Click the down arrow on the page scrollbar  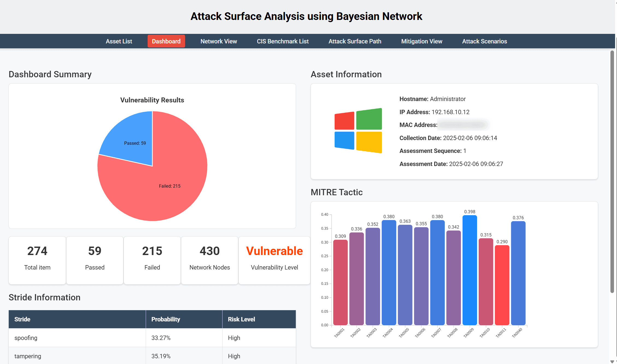click(613, 361)
